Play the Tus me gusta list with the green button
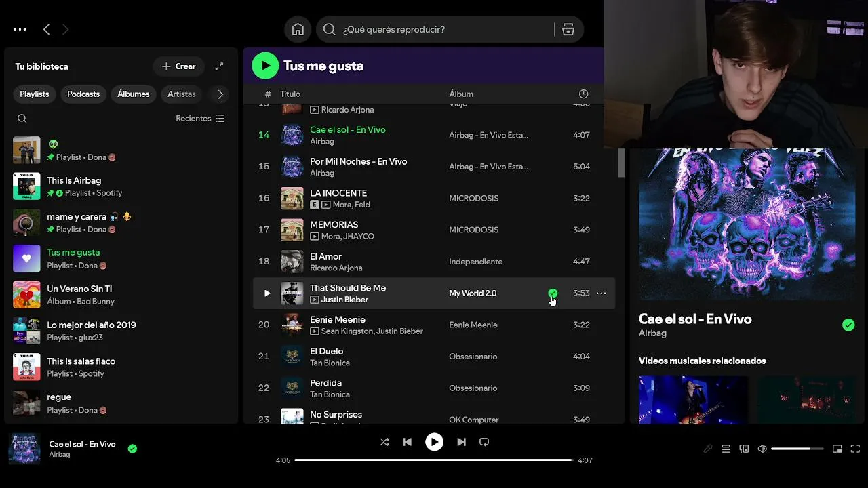The width and height of the screenshot is (868, 488). pyautogui.click(x=265, y=66)
